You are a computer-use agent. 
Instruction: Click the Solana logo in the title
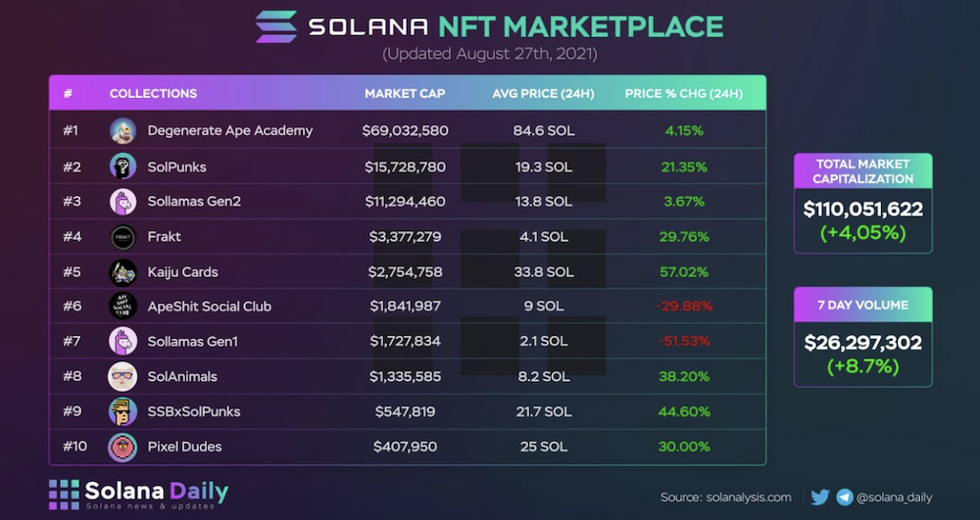pyautogui.click(x=275, y=26)
